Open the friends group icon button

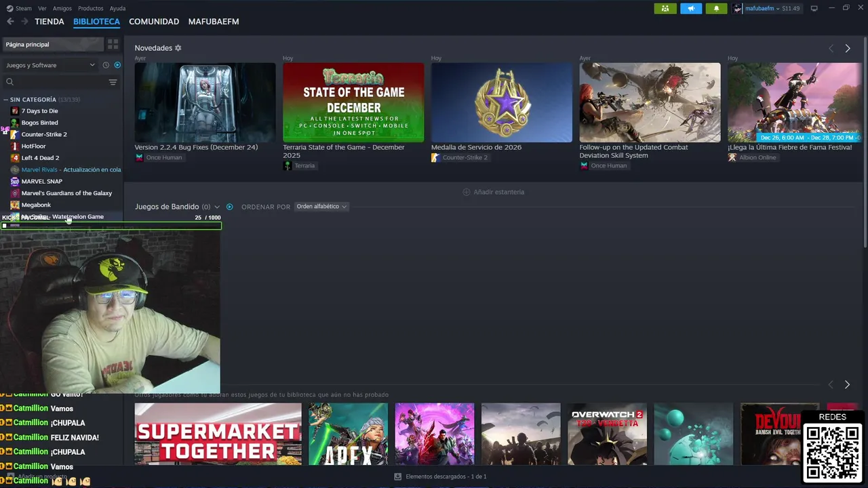(665, 8)
